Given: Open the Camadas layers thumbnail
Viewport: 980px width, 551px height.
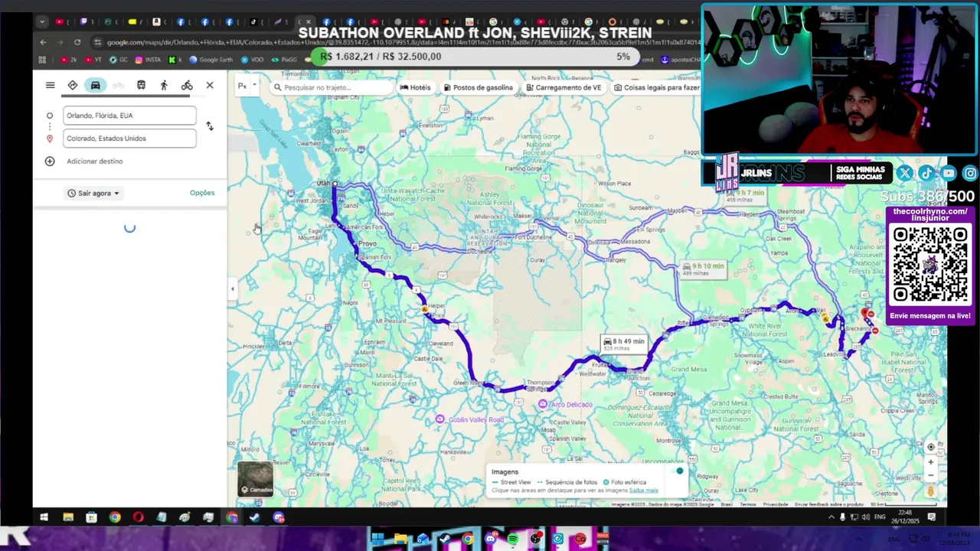Looking at the screenshot, I should [x=255, y=479].
